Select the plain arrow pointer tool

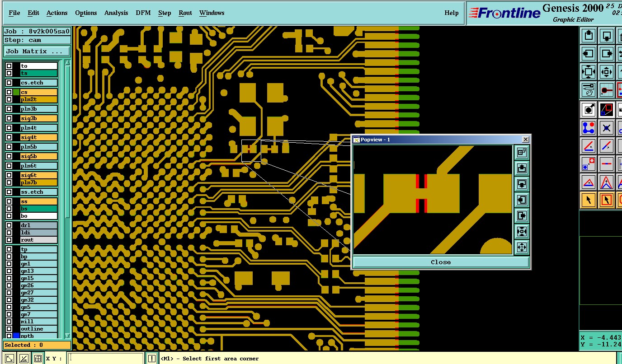588,200
